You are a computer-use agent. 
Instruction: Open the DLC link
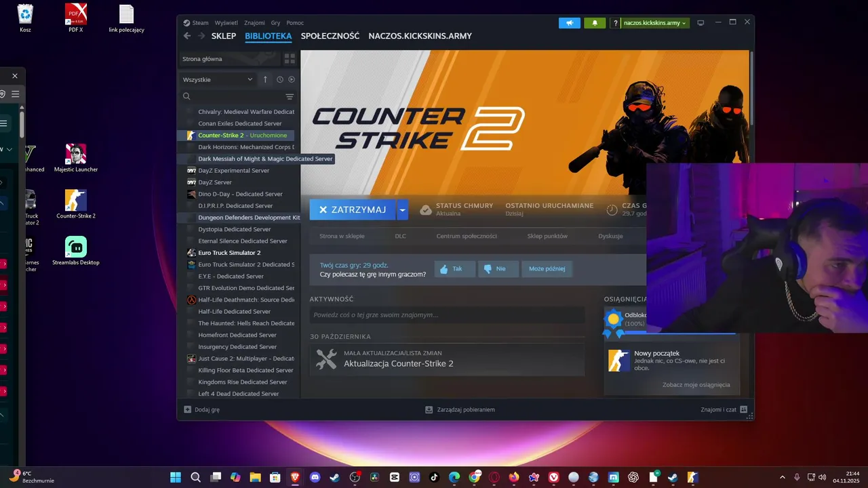(400, 236)
